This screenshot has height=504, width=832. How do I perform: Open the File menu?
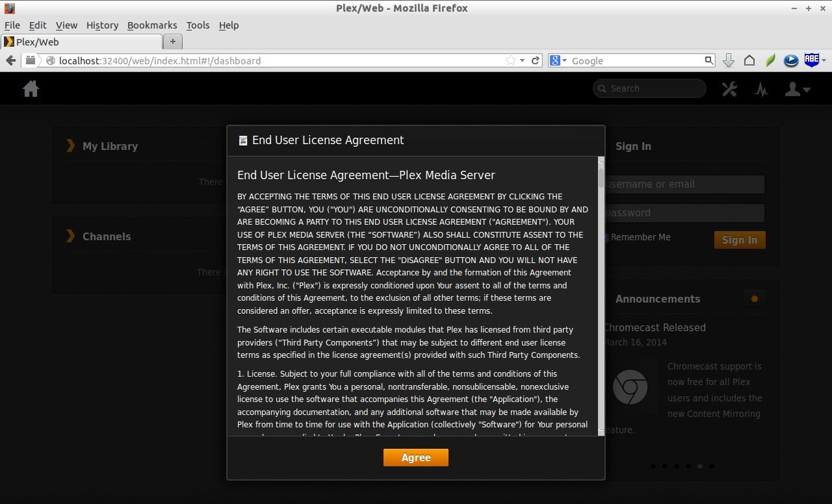tap(12, 25)
